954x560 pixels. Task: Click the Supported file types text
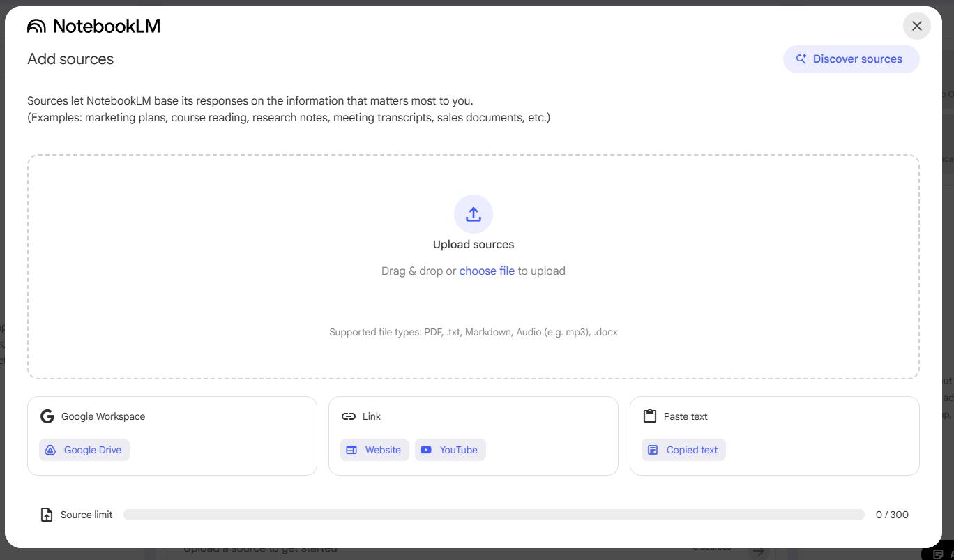[474, 332]
